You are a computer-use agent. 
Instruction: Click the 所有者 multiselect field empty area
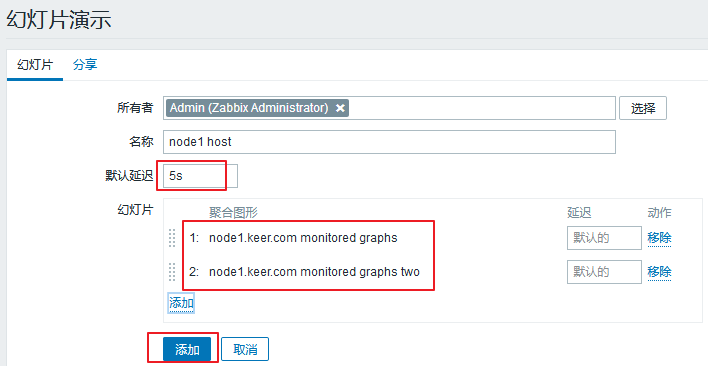click(x=481, y=108)
